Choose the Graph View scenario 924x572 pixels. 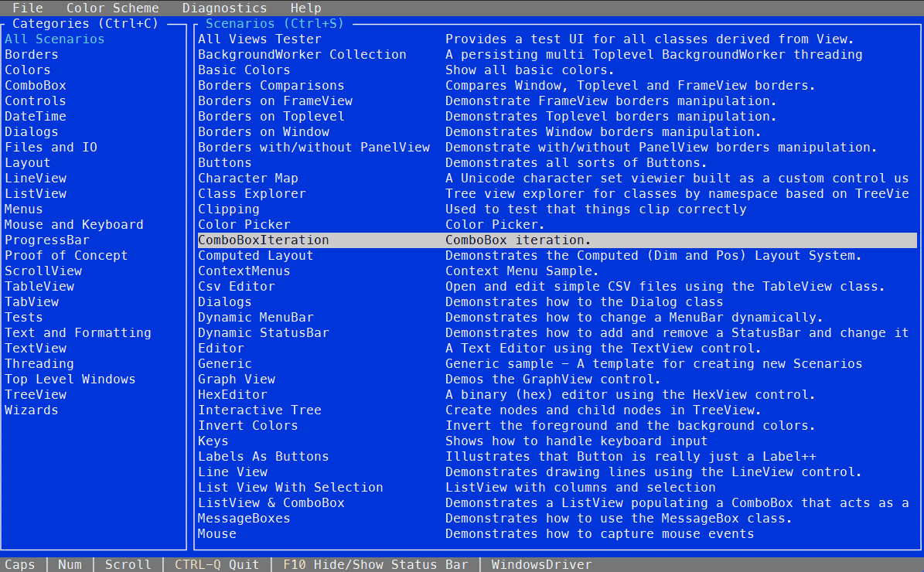point(237,379)
